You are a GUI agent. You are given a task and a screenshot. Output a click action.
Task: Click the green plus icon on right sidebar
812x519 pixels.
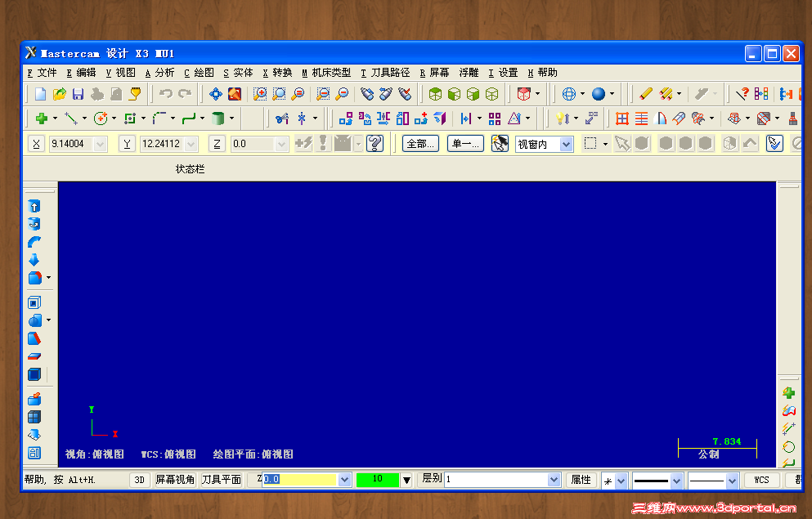(788, 393)
